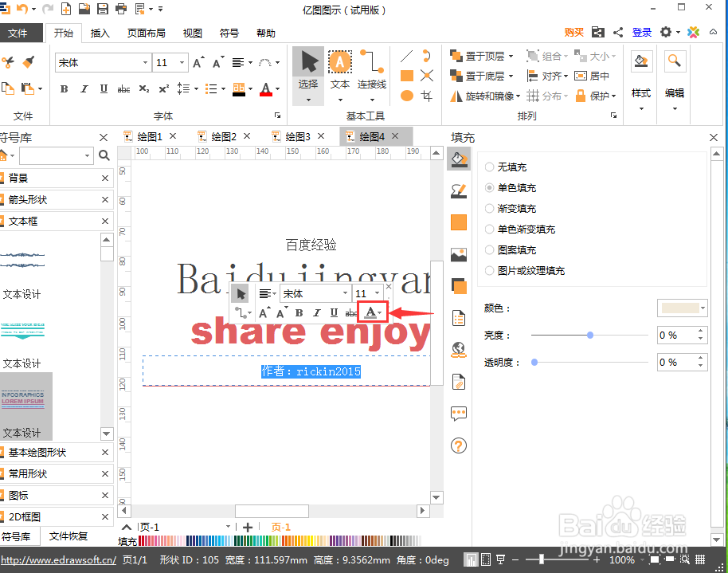Select the third 文本设计 thumbnail
The height and width of the screenshot is (573, 728).
click(x=25, y=406)
